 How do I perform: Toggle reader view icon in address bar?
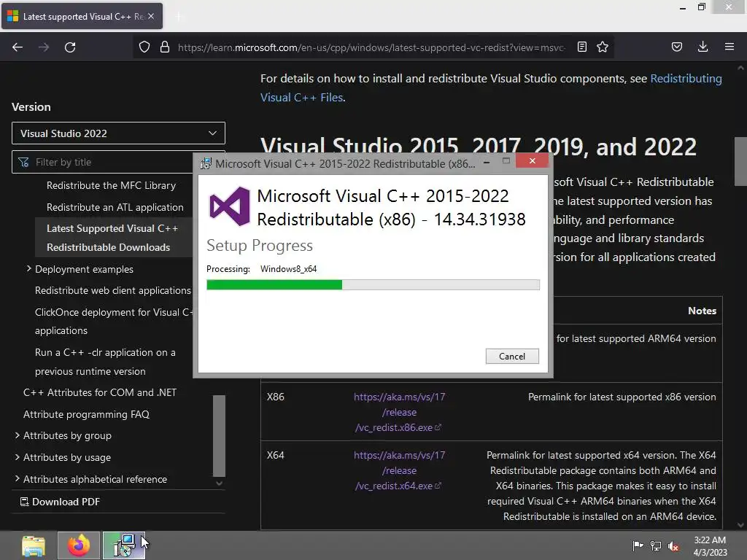[581, 47]
